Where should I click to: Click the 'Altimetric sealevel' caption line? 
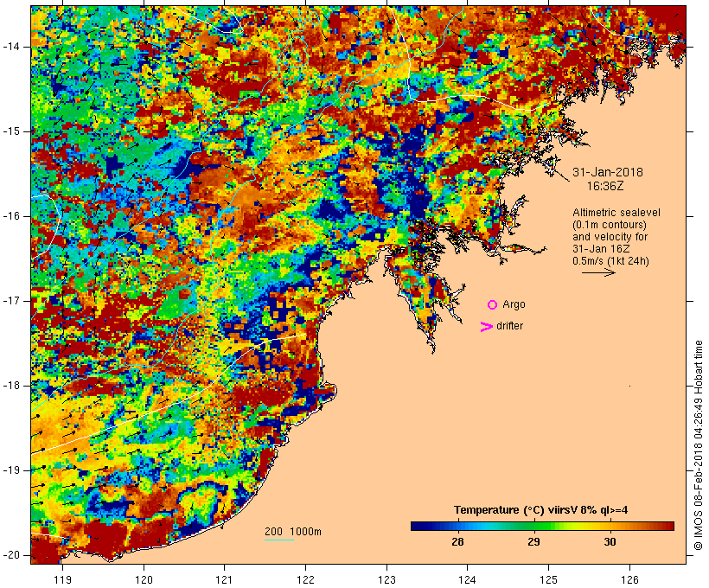[616, 213]
